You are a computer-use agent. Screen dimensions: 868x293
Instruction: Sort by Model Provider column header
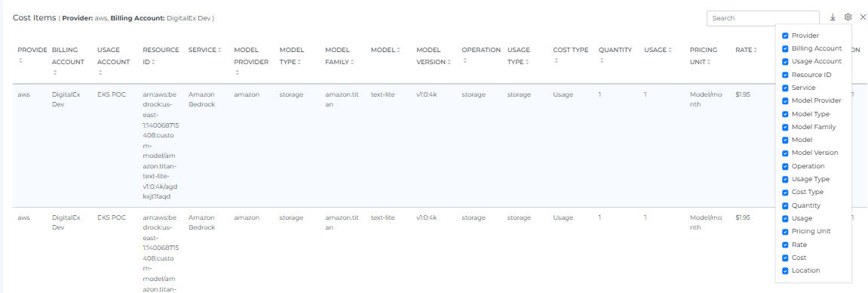[x=251, y=61]
